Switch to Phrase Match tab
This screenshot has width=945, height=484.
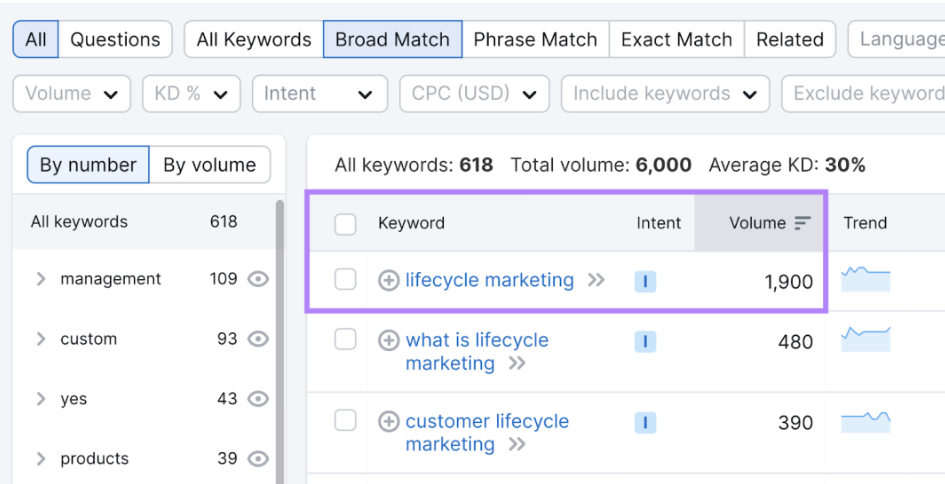coord(535,40)
